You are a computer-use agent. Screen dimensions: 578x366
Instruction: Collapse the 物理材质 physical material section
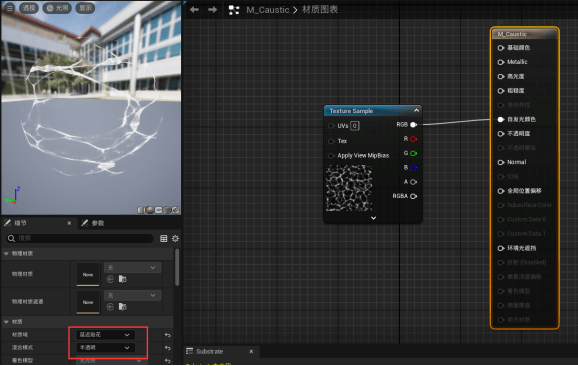[6, 254]
